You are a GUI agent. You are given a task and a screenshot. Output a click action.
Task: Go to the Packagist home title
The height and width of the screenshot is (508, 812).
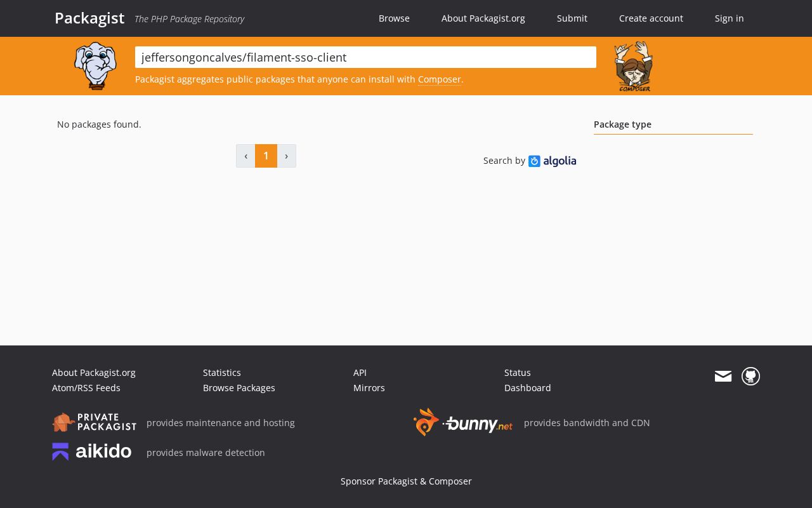tap(89, 18)
